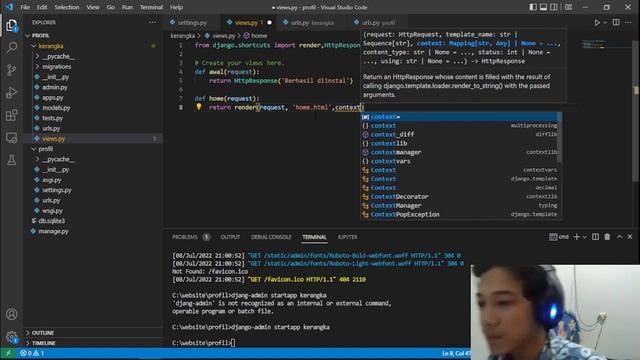Expand the Outline section
The image size is (640, 360).
pos(94,333)
